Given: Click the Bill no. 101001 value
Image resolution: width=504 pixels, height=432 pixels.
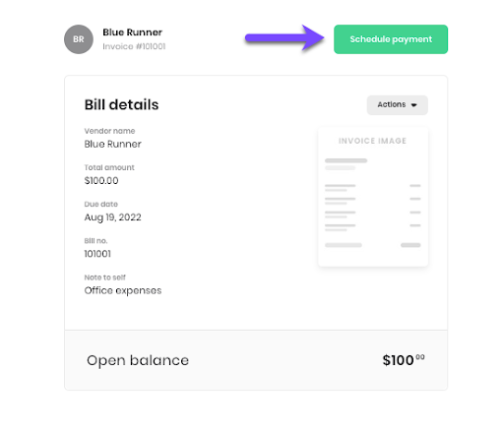Looking at the screenshot, I should pyautogui.click(x=97, y=254).
